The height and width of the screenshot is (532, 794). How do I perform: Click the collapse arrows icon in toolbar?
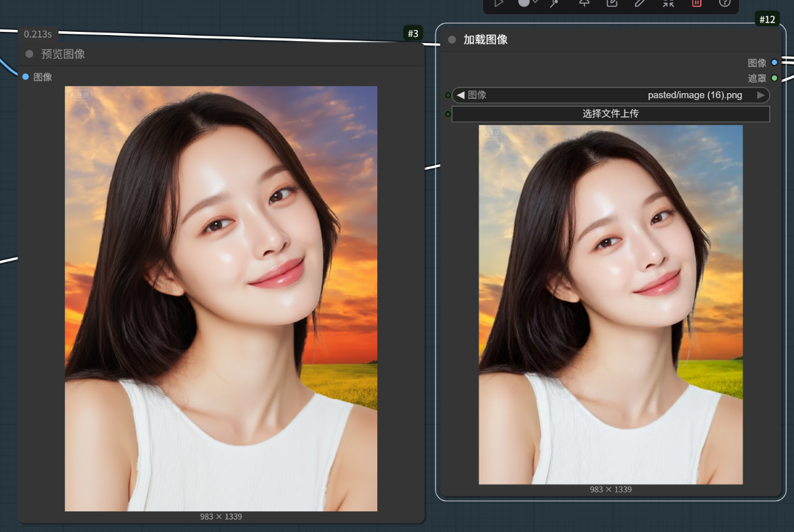668,3
